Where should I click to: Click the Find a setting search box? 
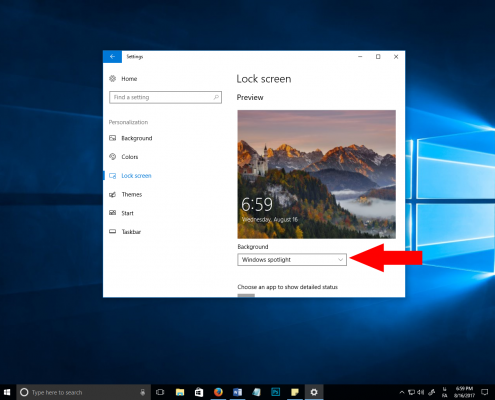[165, 97]
